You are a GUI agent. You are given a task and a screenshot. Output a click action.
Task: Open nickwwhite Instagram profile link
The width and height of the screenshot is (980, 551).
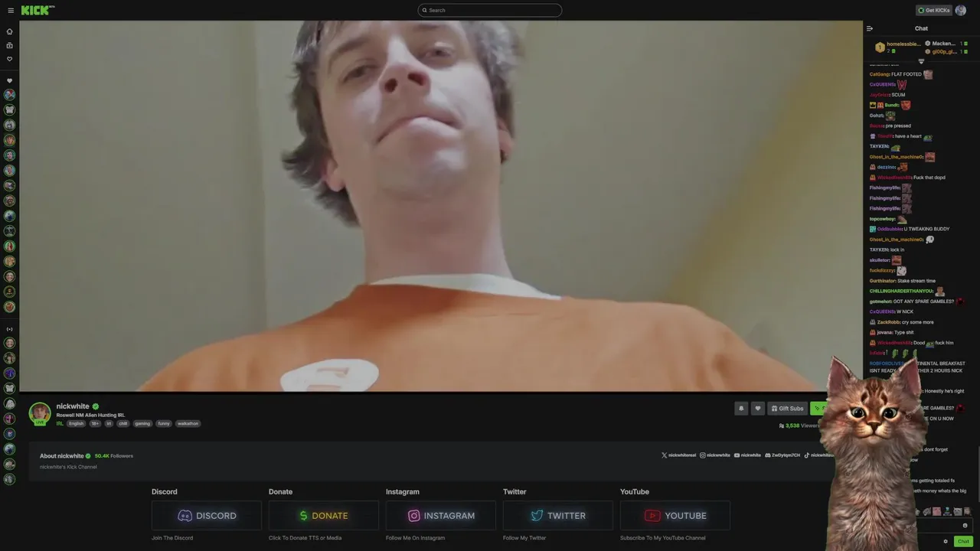[715, 455]
